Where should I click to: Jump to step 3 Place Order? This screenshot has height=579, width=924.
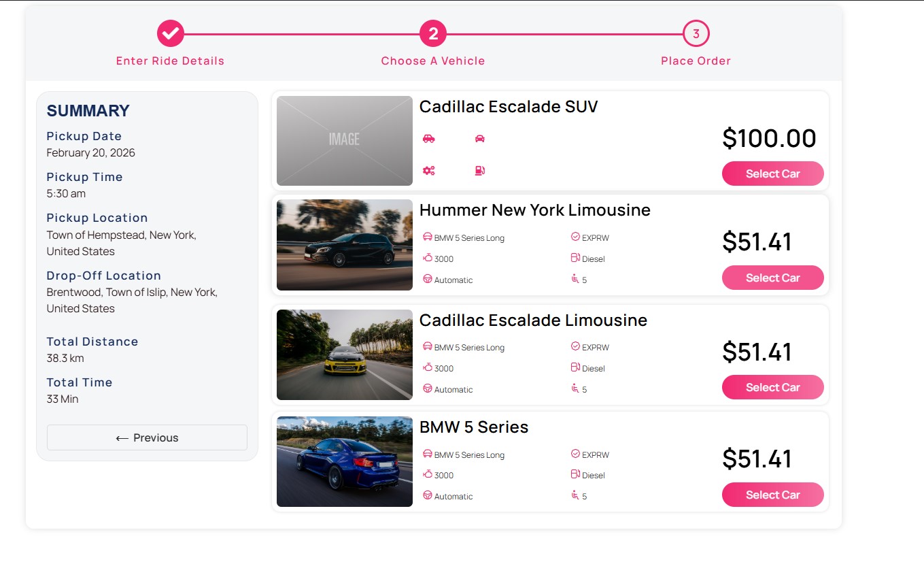pyautogui.click(x=696, y=33)
